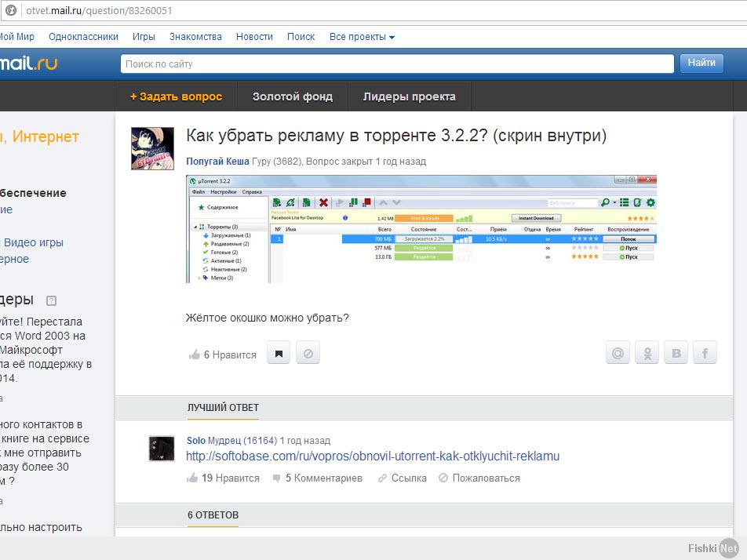The width and height of the screenshot is (747, 560).
Task: Expand the 'Все проекты' dropdown
Action: click(362, 37)
